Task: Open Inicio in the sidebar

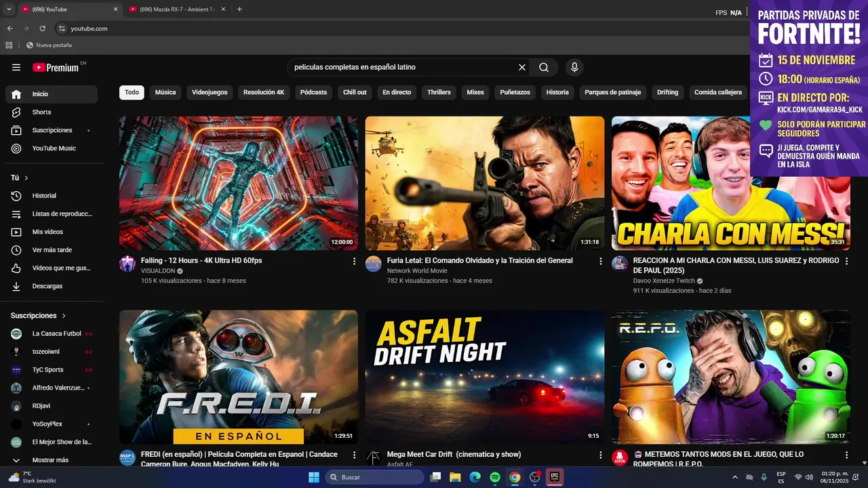Action: coord(52,94)
